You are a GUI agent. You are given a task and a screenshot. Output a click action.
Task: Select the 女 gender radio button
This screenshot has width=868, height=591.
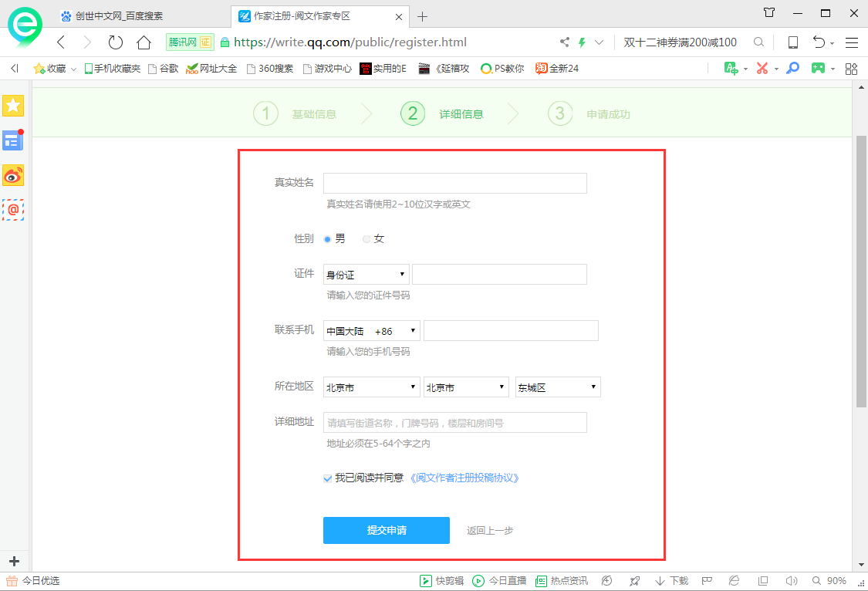coord(366,239)
